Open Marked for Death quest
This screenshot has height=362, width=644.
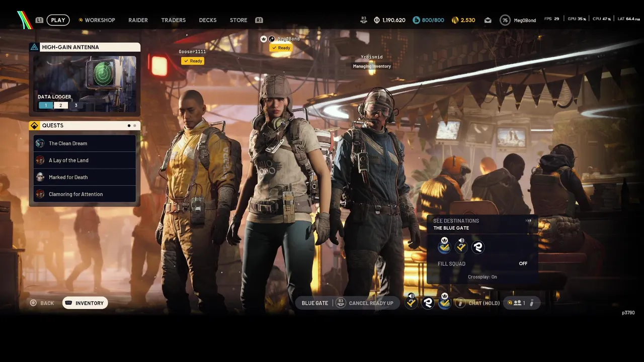[85, 177]
